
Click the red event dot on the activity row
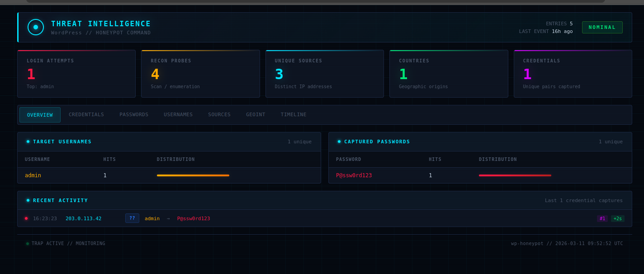click(26, 218)
